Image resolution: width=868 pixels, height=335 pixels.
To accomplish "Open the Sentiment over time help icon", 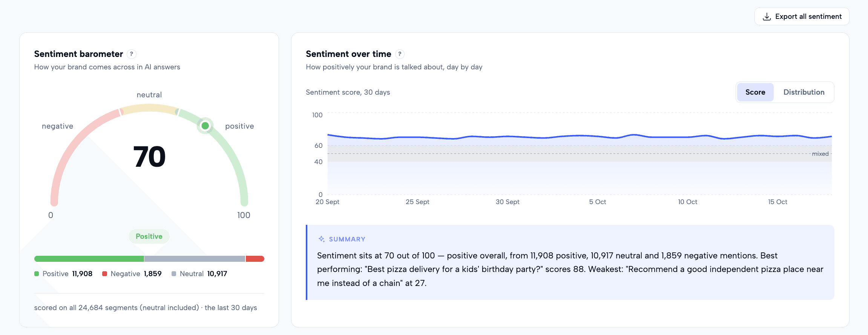I will tap(400, 54).
